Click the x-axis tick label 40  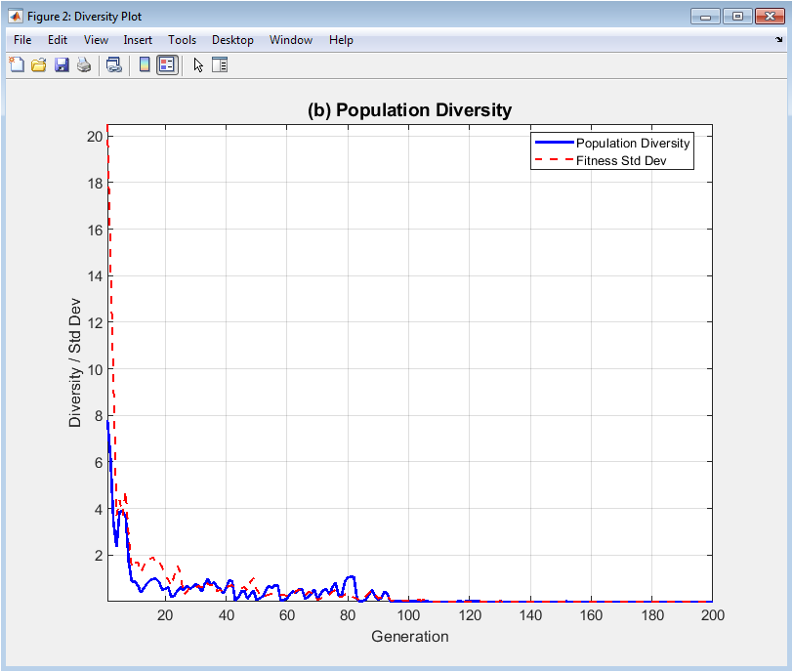coord(226,615)
